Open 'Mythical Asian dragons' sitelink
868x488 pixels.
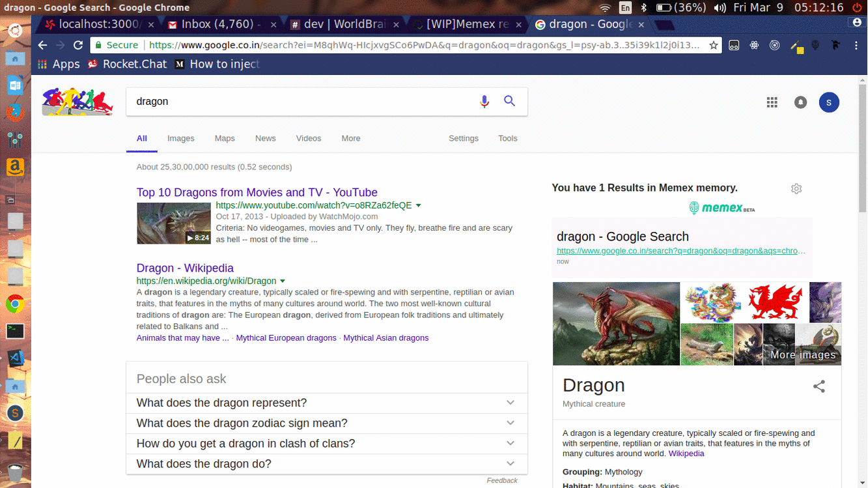point(386,338)
